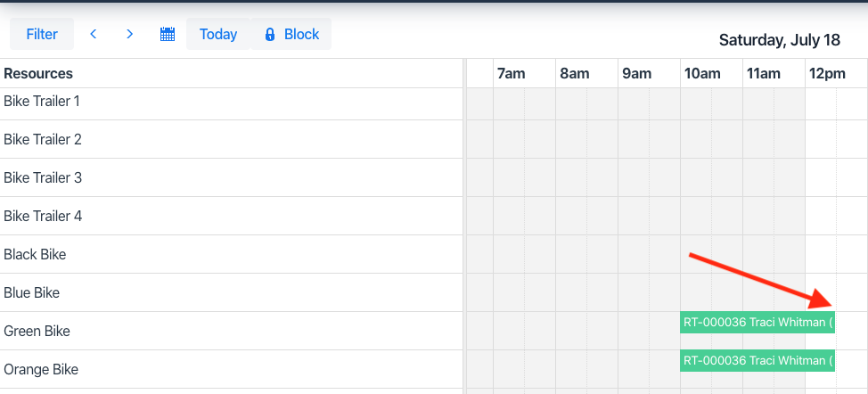868x394 pixels.
Task: Select Bike Trailer 4 resource row
Action: [x=43, y=217]
